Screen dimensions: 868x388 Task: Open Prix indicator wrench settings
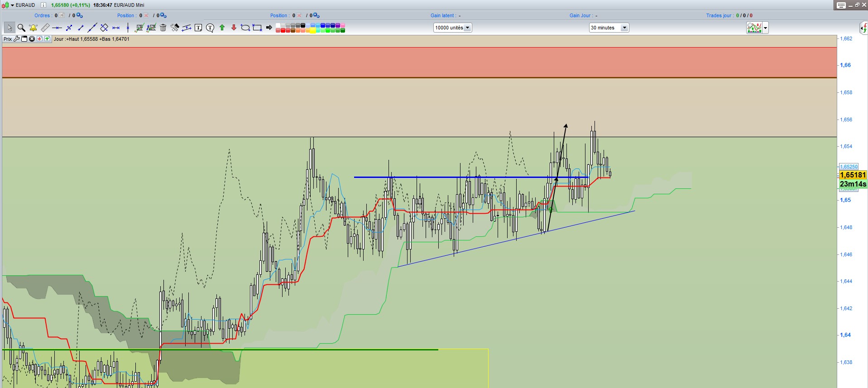pos(17,39)
